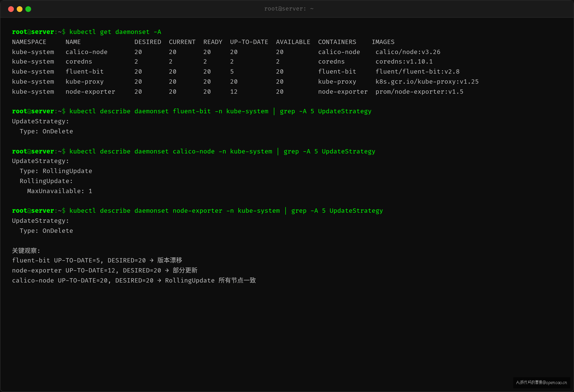Click 'kube-proxy' in the NAME column
Image resolution: width=574 pixels, height=392 pixels.
click(x=84, y=82)
